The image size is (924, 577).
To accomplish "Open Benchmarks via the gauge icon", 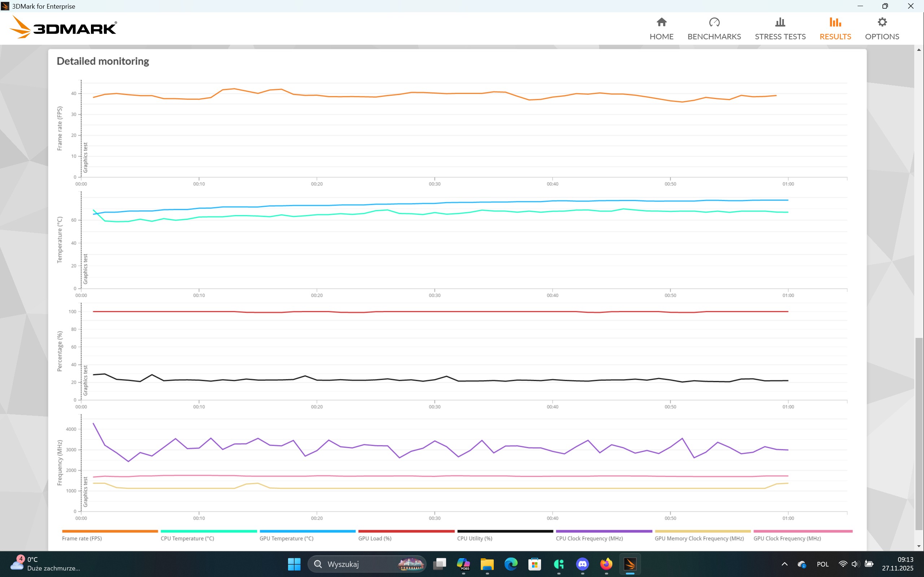I will pyautogui.click(x=714, y=22).
